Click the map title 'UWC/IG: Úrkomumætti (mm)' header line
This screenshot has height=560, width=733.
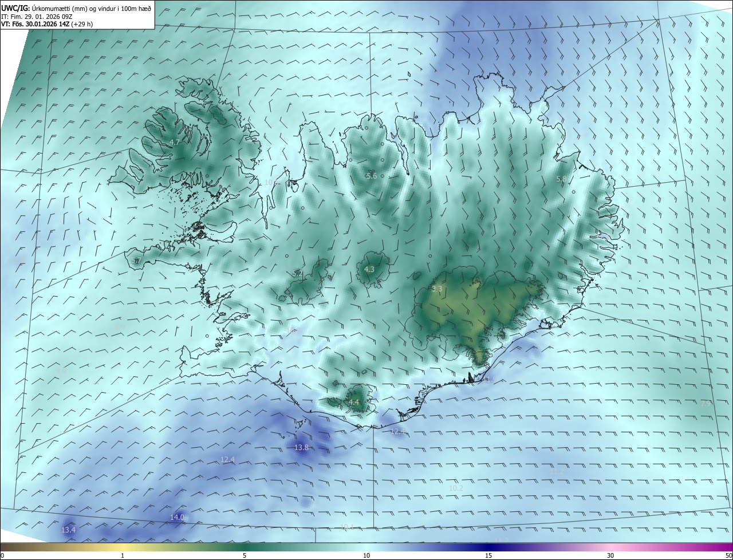coord(76,8)
